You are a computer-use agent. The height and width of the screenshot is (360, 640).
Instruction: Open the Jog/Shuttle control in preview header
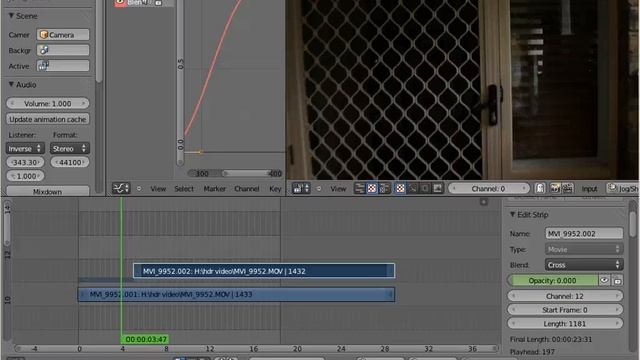623,188
